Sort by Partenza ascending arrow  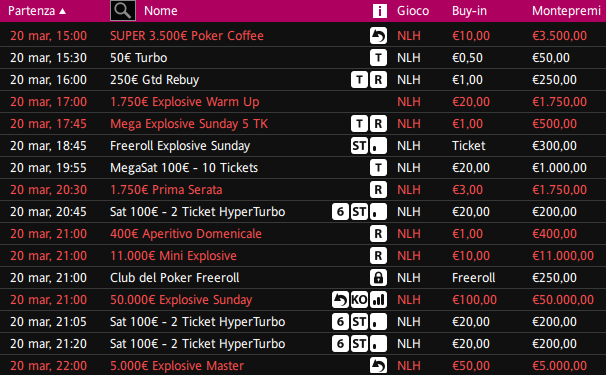click(63, 11)
